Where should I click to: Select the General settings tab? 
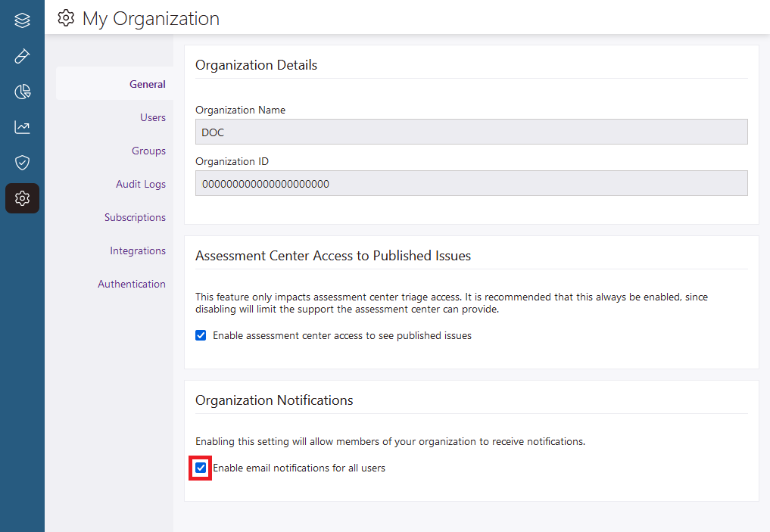click(148, 84)
